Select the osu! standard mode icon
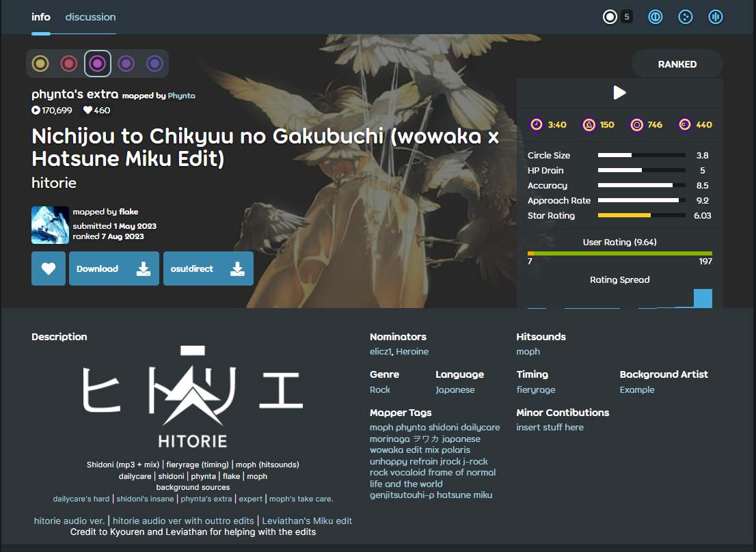 [x=610, y=17]
